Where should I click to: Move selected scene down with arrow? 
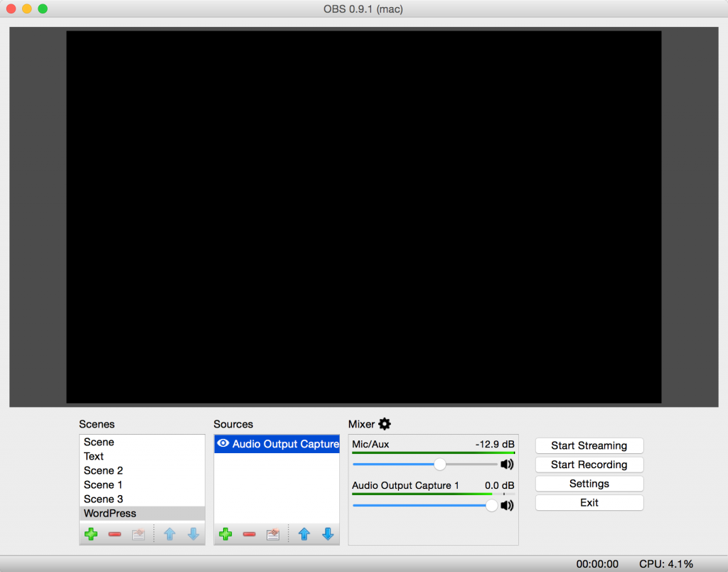coord(193,534)
